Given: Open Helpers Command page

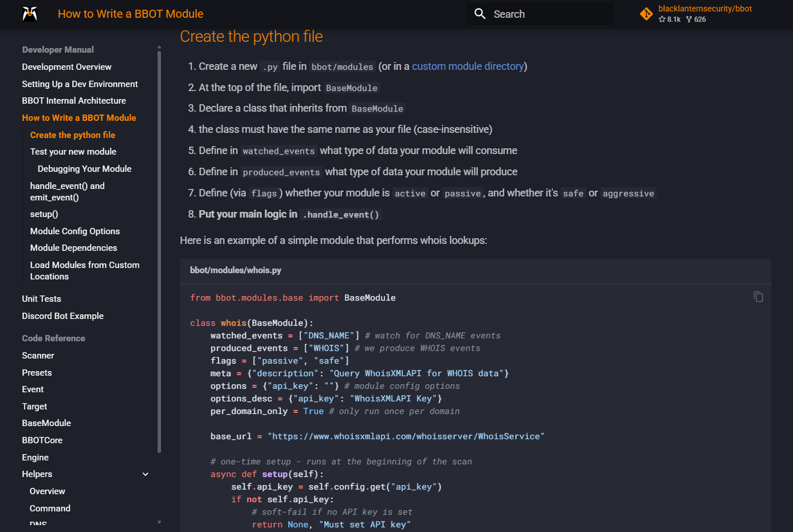Looking at the screenshot, I should pos(50,509).
